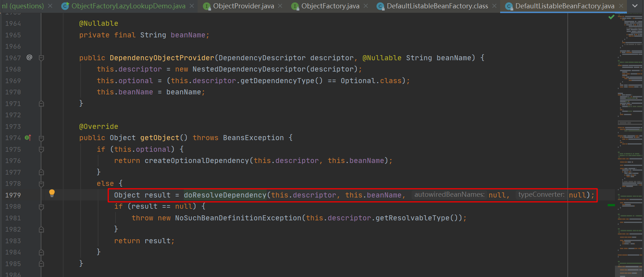644x277 pixels.
Task: Open the ObjectProvider.java tab
Action: 243,6
